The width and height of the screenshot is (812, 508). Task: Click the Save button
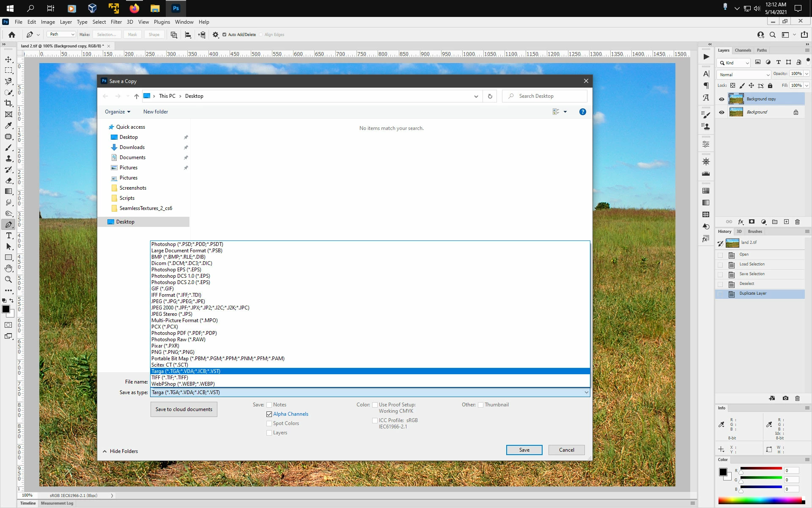click(x=524, y=450)
